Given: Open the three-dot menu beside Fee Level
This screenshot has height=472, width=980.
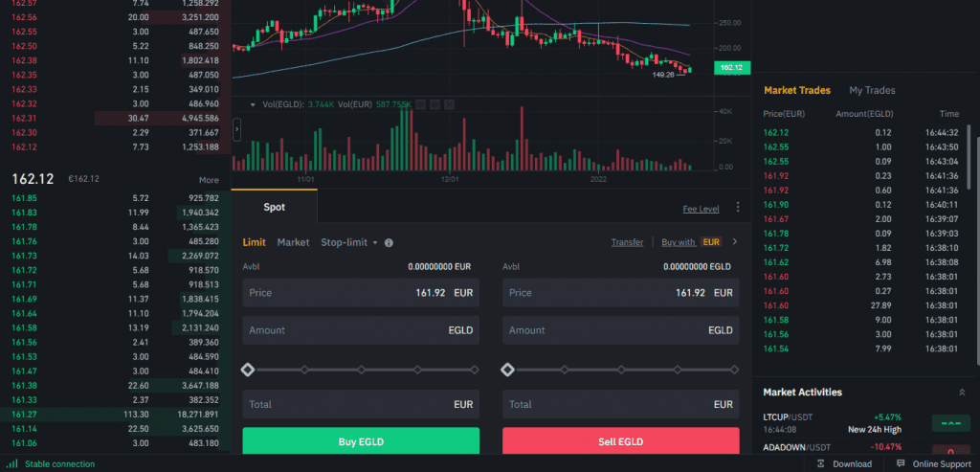Looking at the screenshot, I should click(x=737, y=208).
